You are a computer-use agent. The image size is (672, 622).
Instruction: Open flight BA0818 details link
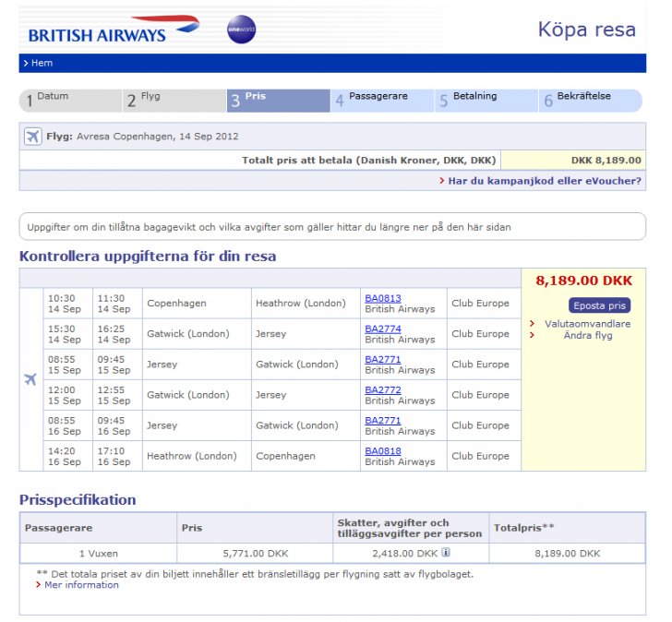coord(382,451)
